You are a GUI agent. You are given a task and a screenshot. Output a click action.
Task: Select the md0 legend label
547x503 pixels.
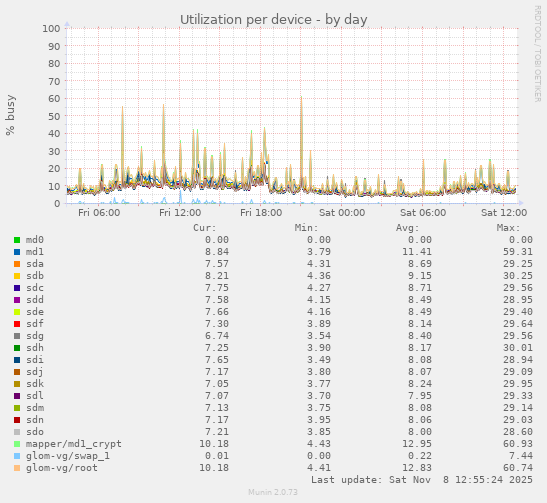pos(35,240)
